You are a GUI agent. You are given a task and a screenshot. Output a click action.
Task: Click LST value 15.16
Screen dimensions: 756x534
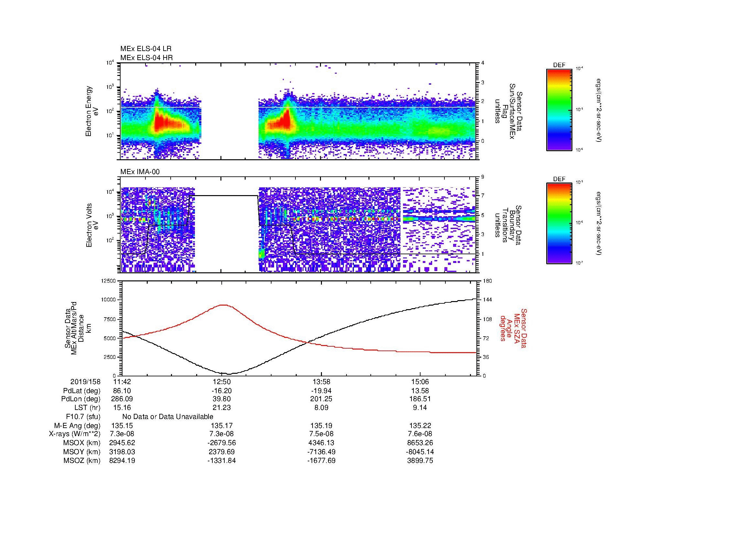coord(122,408)
